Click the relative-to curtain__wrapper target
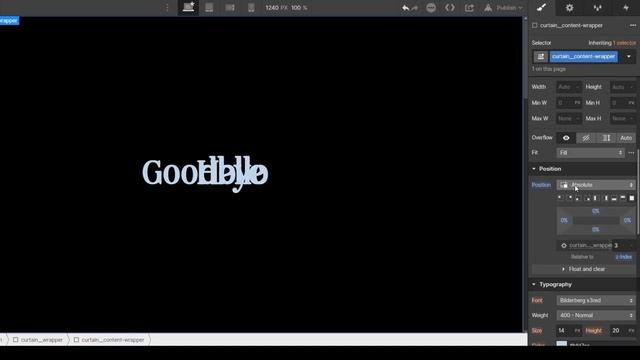The width and height of the screenshot is (640, 360). (586, 245)
